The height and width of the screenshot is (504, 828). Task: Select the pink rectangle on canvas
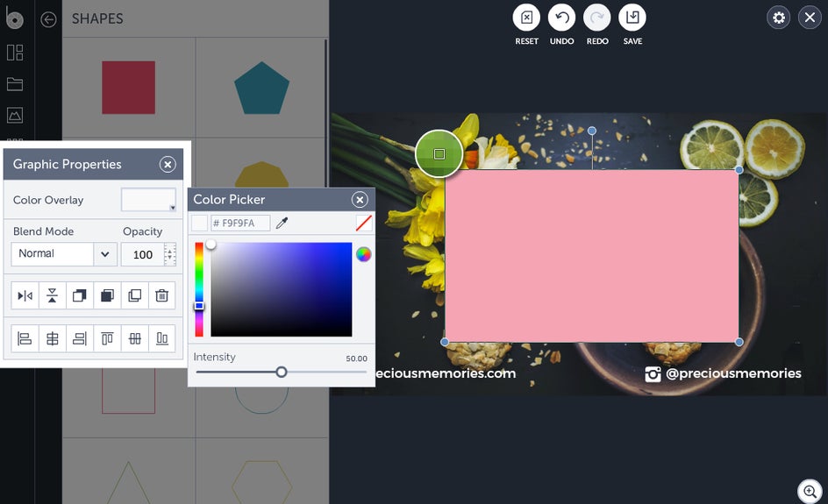click(x=591, y=256)
